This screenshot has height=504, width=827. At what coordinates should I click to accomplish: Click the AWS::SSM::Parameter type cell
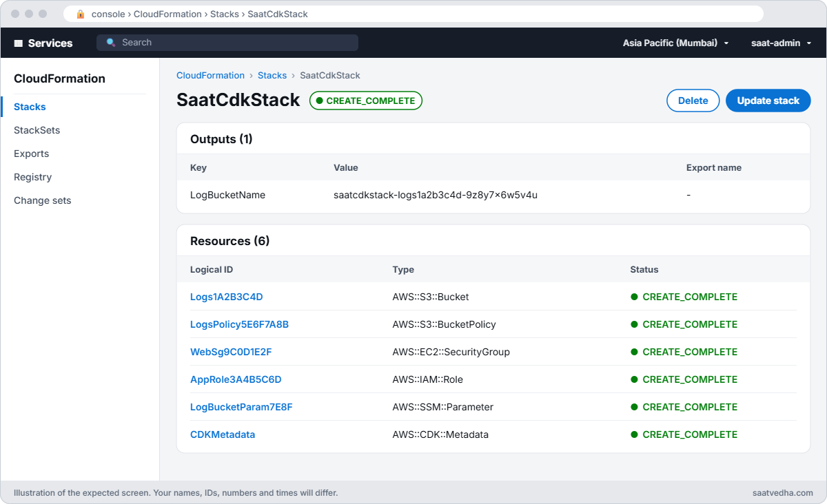pyautogui.click(x=442, y=407)
